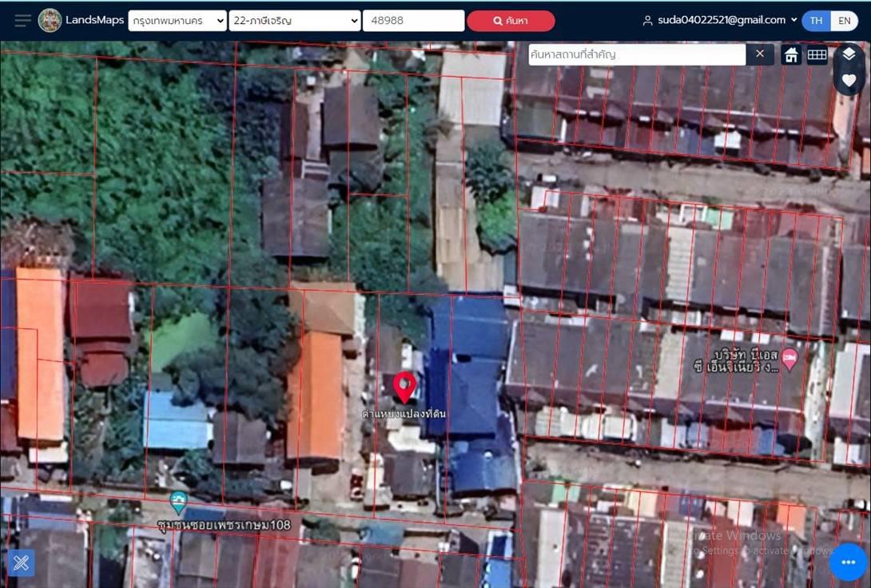
Task: Click the parcel number field 48988
Action: (413, 21)
